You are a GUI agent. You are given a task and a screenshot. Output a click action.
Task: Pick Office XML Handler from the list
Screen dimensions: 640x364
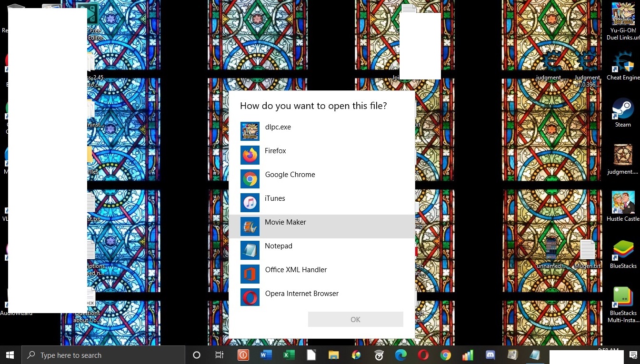coord(322,274)
